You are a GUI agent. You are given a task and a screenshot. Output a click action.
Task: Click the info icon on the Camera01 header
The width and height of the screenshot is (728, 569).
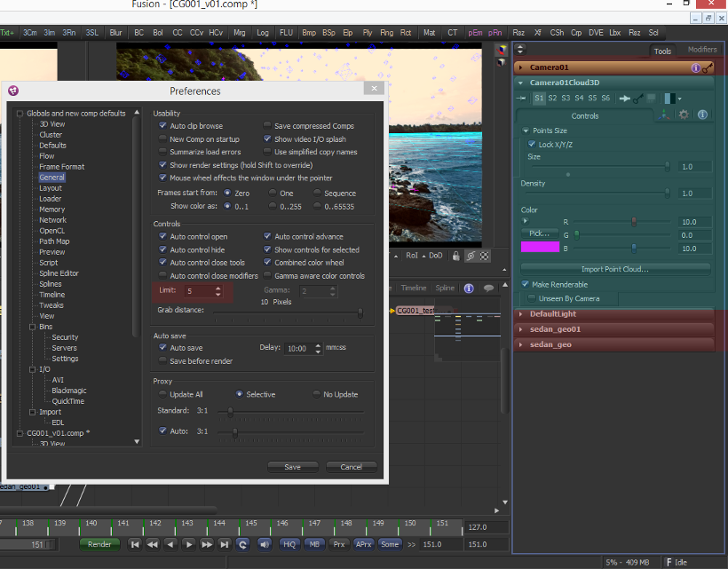point(695,67)
